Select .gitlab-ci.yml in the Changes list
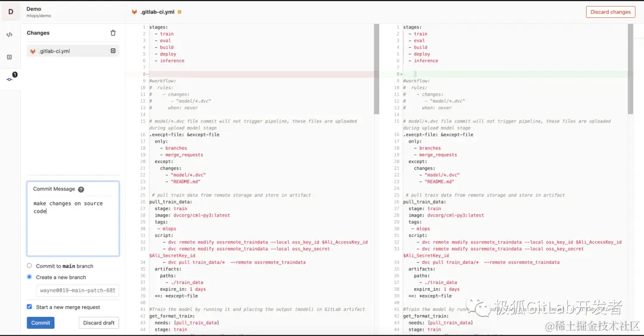Screen dimensions: 644x336 point(73,51)
